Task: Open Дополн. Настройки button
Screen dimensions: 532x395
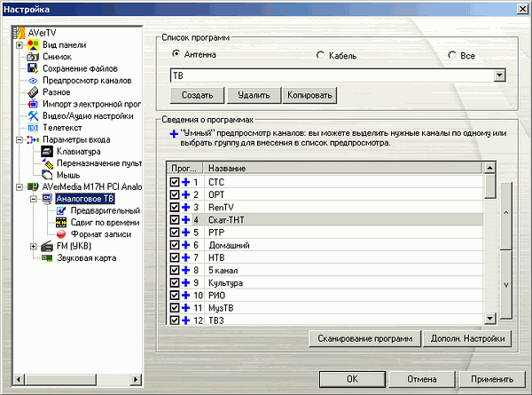Action: click(x=467, y=338)
